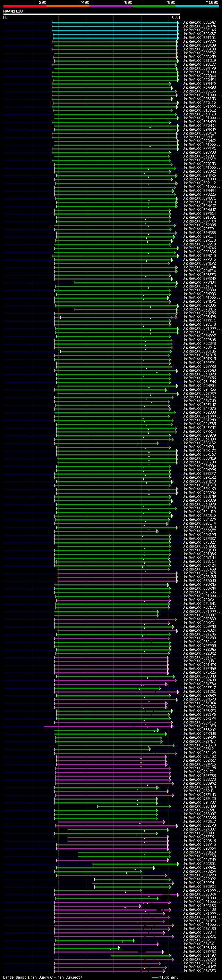Open hit UniRef100_P52837
222x980 pixels.
coord(199,156)
